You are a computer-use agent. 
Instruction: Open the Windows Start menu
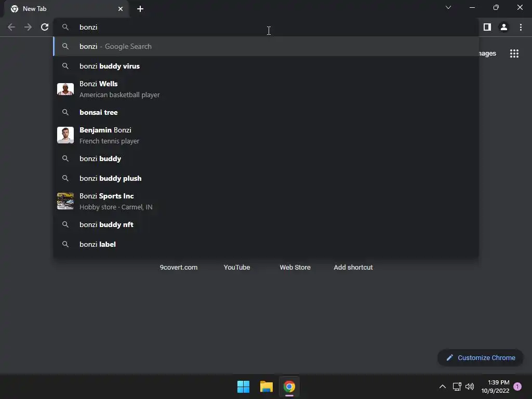coord(243,387)
